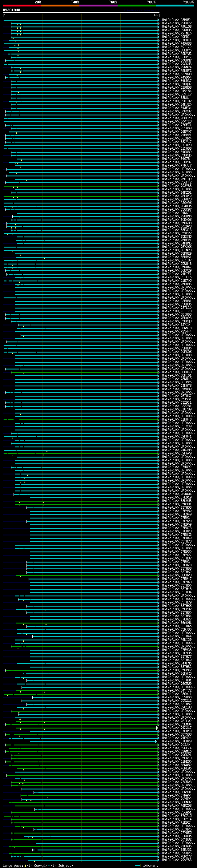Select the UniRef100_B2WAB5 label
The height and width of the screenshot is (868, 197).
177,836
